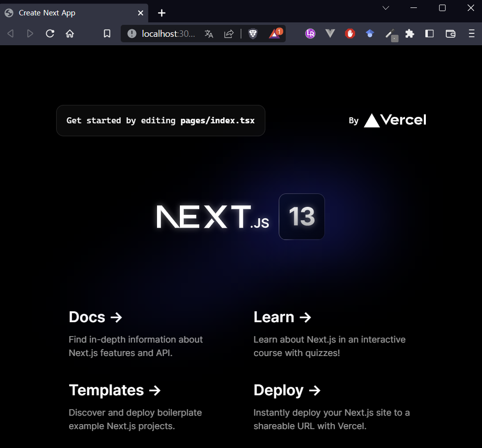Click the Vercel logo link

[x=395, y=120]
